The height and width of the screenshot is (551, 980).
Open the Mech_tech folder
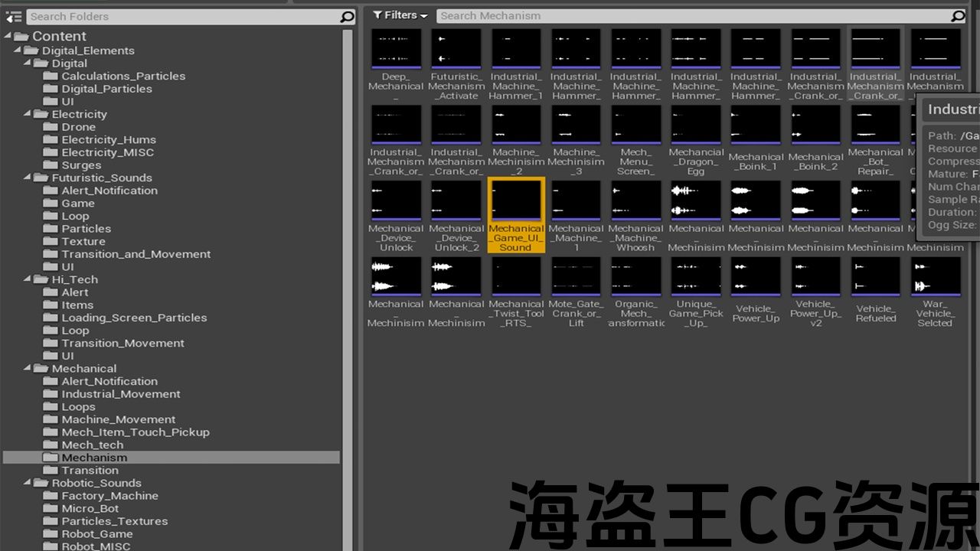coord(92,445)
